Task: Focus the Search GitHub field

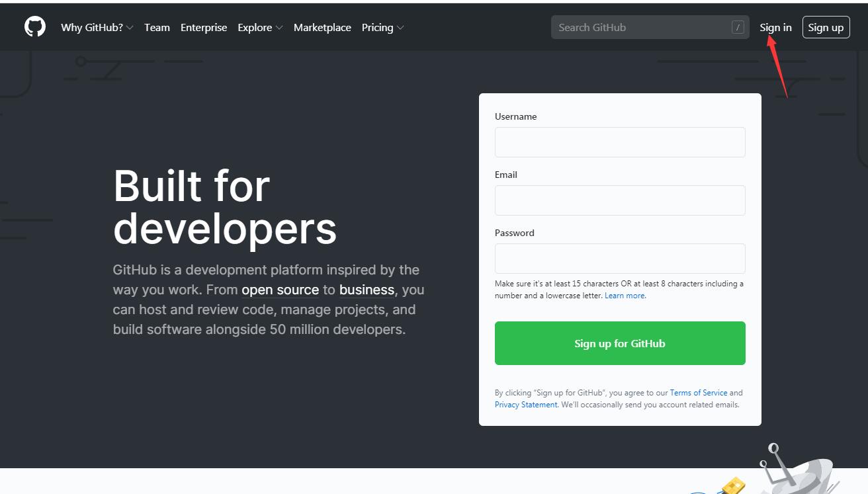Action: coord(650,27)
